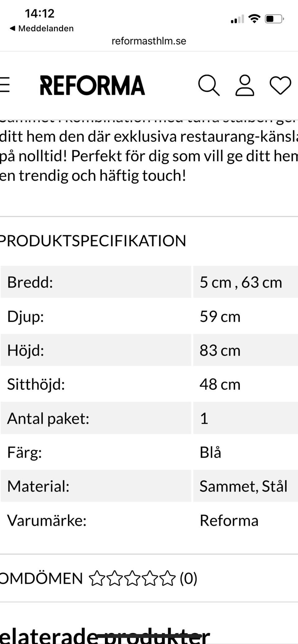The width and height of the screenshot is (298, 644).
Task: Tap the Reforma brand value under Varumärke
Action: pos(229,520)
